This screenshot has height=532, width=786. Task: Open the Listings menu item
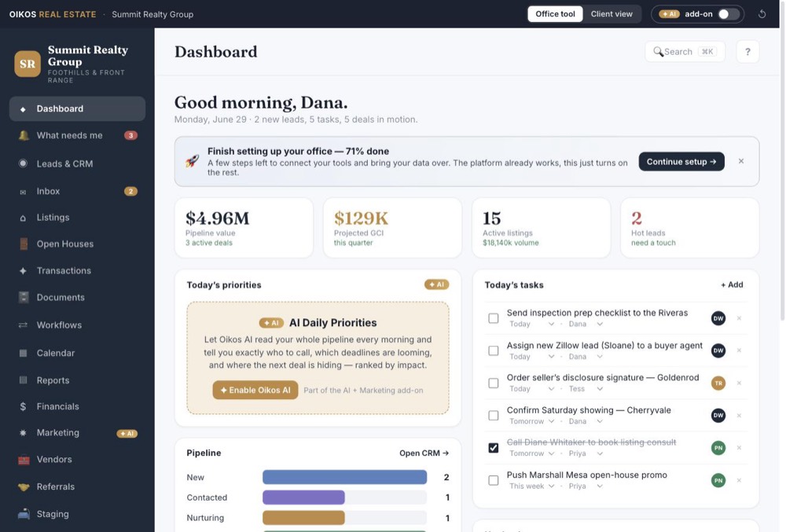click(x=77, y=218)
